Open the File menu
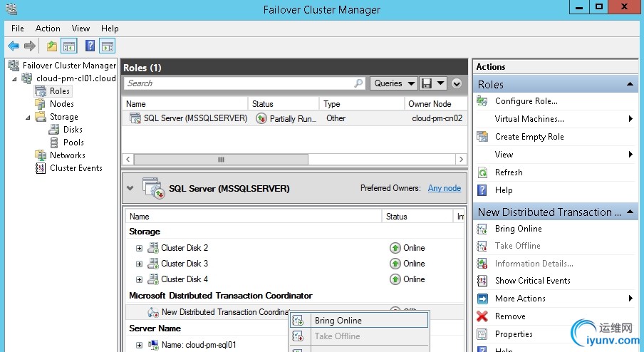This screenshot has height=352, width=644. [18, 29]
